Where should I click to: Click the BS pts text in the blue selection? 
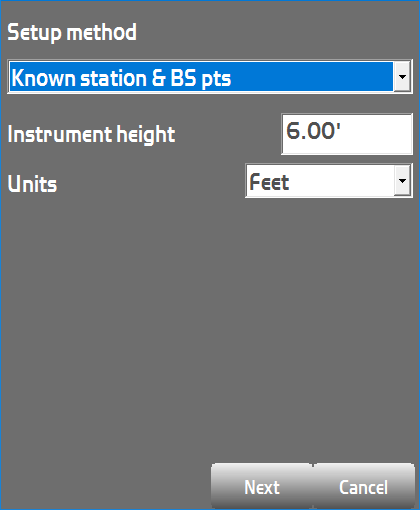201,78
